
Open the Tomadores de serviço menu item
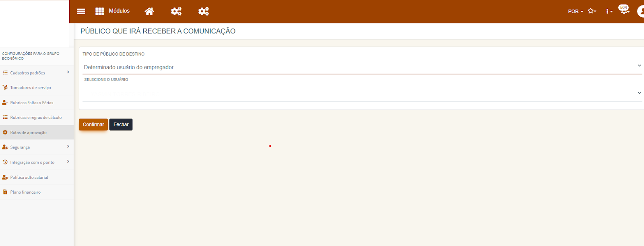point(37,88)
